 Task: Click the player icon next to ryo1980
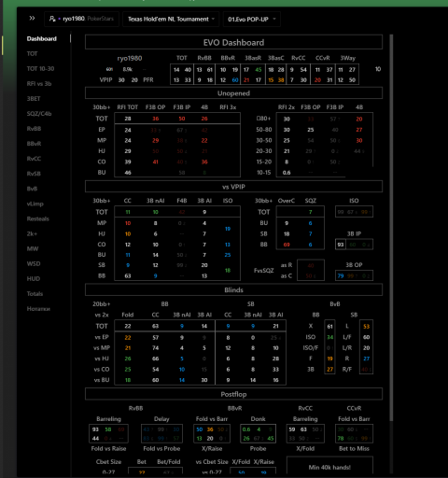tap(52, 19)
